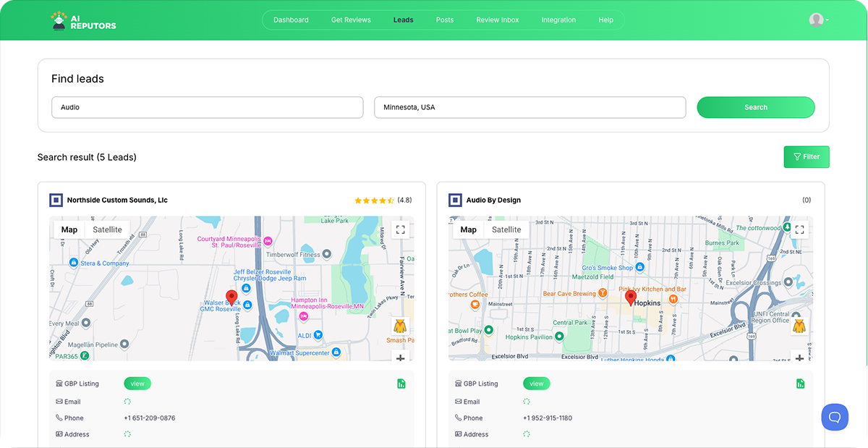Switch left map to Satellite view

tap(108, 229)
